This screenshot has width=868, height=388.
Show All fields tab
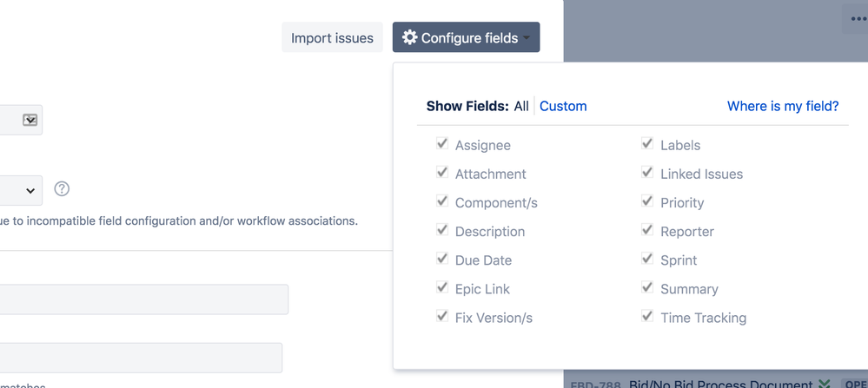tap(521, 106)
